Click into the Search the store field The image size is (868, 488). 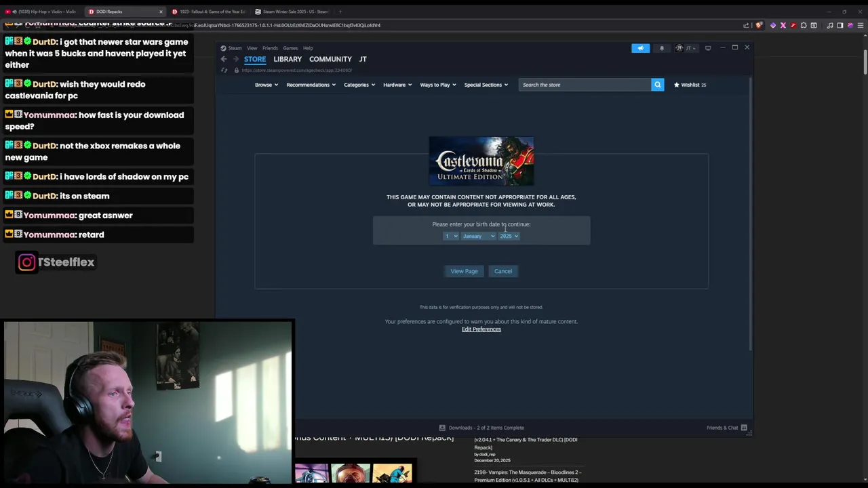pos(585,85)
